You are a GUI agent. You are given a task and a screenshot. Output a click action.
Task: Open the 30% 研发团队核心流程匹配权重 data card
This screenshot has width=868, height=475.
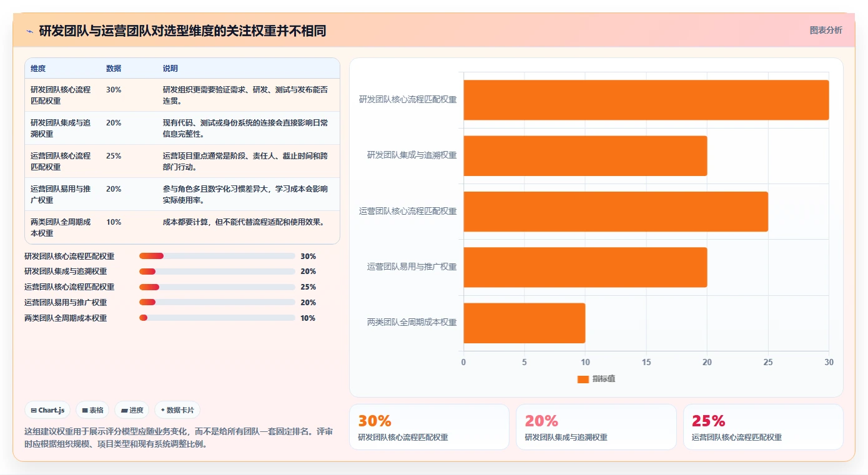click(x=429, y=427)
